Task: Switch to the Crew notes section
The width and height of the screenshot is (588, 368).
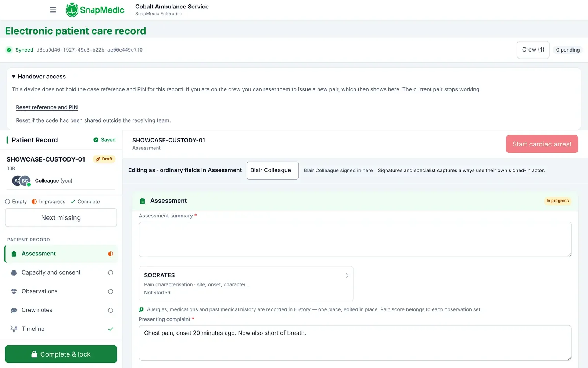Action: coord(61,310)
